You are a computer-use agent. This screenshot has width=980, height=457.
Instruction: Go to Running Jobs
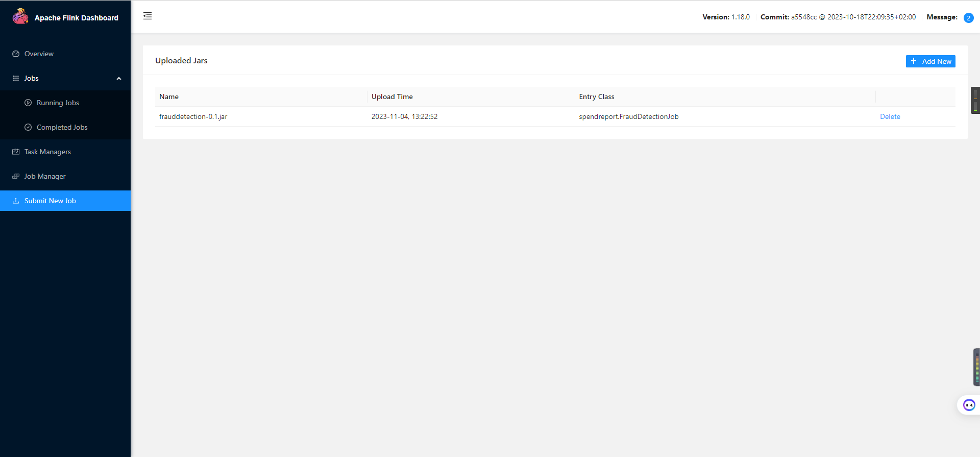click(65, 103)
